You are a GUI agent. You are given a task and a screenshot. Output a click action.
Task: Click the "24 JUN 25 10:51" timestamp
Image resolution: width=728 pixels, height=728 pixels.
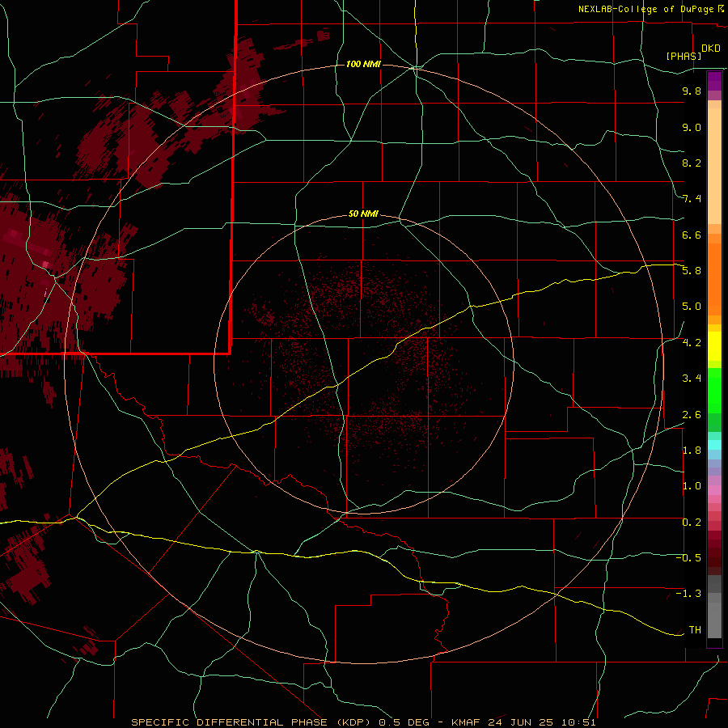(542, 722)
